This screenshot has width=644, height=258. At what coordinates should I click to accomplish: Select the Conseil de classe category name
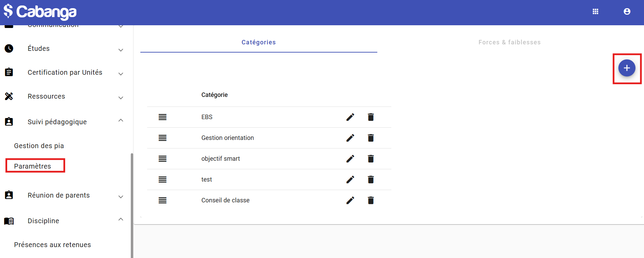[x=225, y=200]
